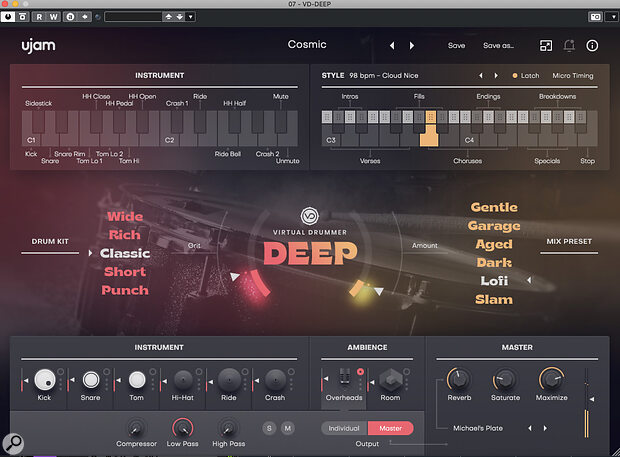
Task: Click the highlighted orange style key
Action: coord(429,130)
